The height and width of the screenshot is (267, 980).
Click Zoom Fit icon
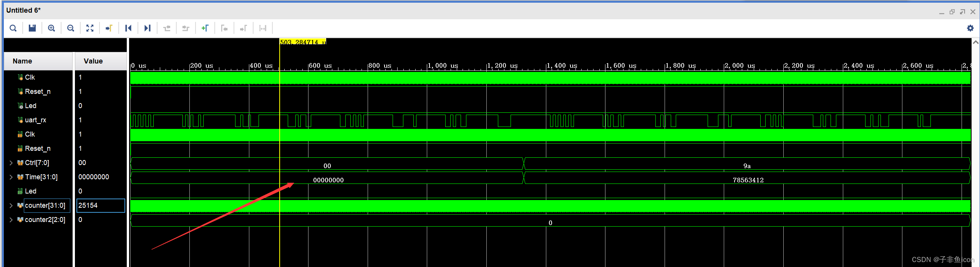(x=90, y=28)
